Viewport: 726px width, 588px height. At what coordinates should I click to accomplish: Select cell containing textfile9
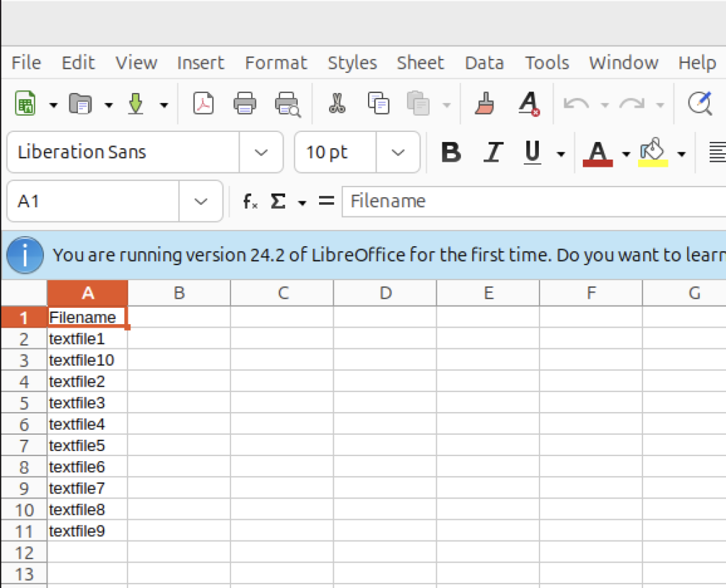point(87,531)
